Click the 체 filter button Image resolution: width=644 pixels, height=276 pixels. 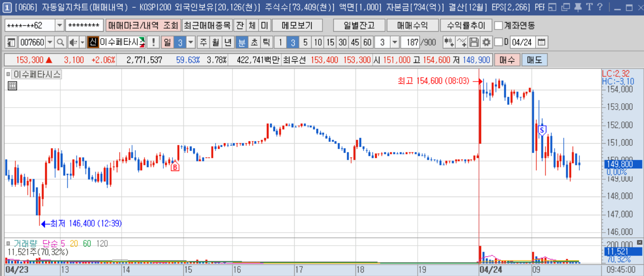tap(252, 26)
